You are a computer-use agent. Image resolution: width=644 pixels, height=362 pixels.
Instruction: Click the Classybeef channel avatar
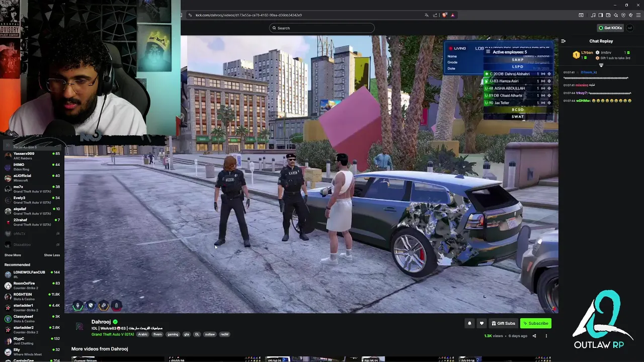[8, 319]
